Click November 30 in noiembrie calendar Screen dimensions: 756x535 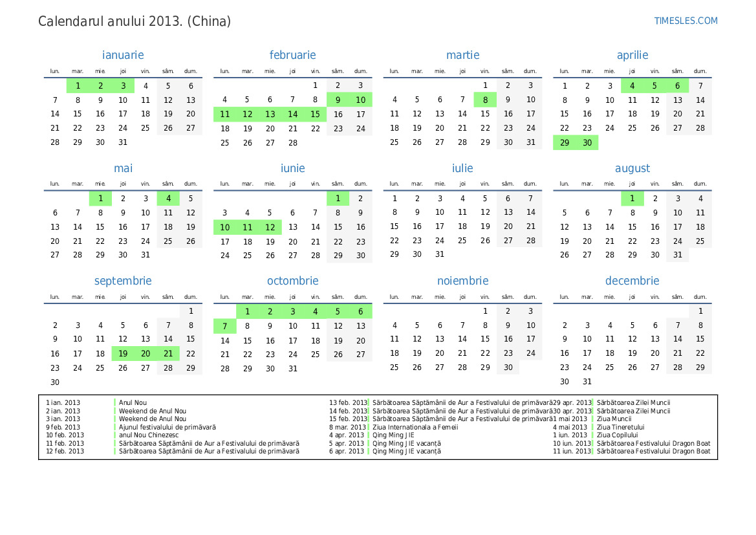[508, 367]
